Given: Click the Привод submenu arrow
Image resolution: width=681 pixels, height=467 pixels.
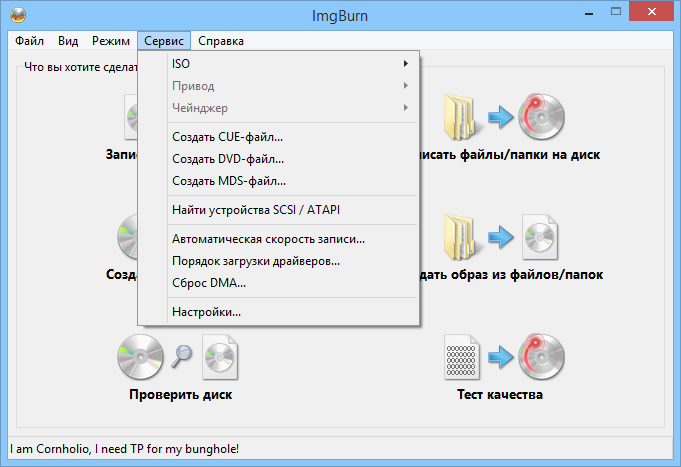Looking at the screenshot, I should coord(406,86).
